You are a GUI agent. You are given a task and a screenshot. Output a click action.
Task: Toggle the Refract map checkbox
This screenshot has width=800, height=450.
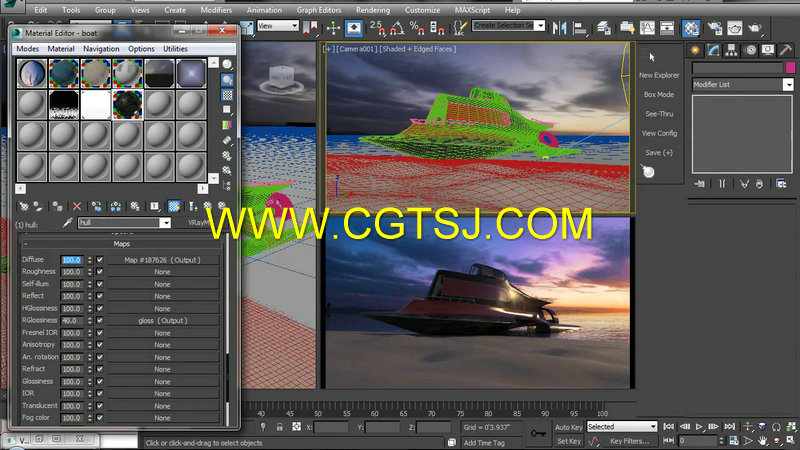point(100,369)
